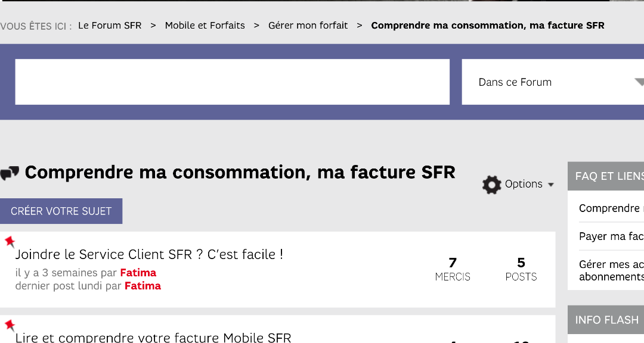Image resolution: width=644 pixels, height=343 pixels.
Task: View author Fatima's profile after 'semaines par'
Action: tap(138, 273)
